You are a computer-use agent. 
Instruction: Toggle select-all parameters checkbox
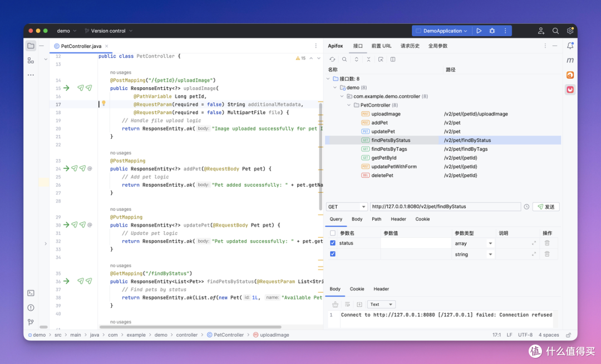(333, 233)
